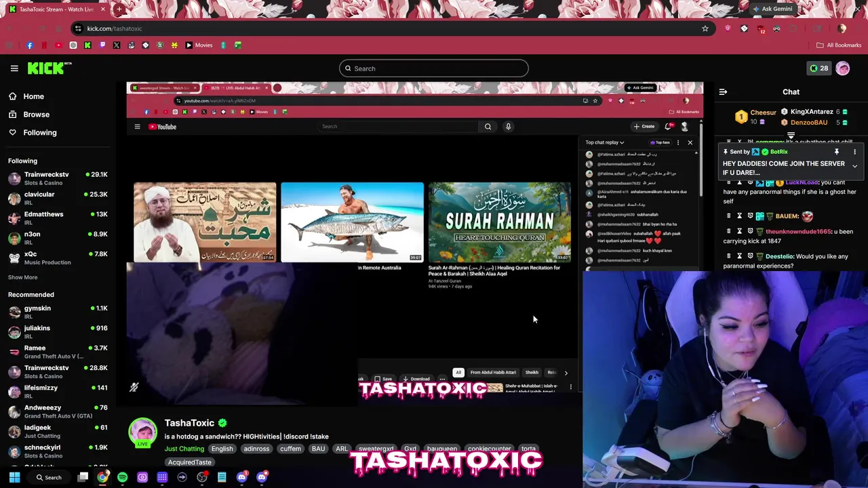868x488 pixels.
Task: Unpin the pinned BotRix message
Action: click(x=837, y=152)
